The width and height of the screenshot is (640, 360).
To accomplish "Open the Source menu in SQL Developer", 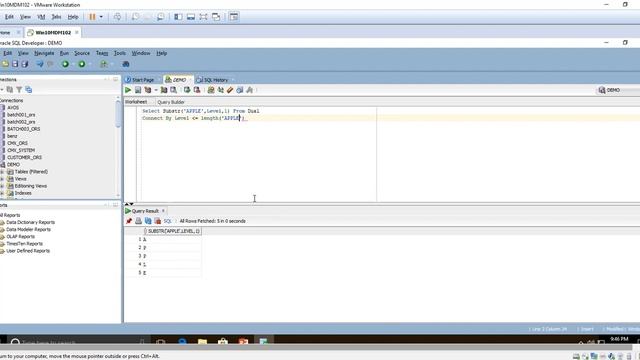I will (x=82, y=53).
